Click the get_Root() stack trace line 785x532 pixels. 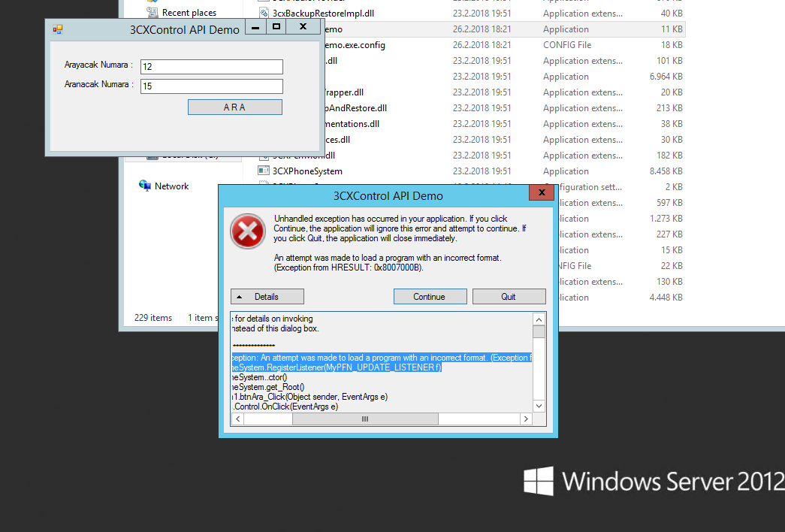(x=268, y=387)
